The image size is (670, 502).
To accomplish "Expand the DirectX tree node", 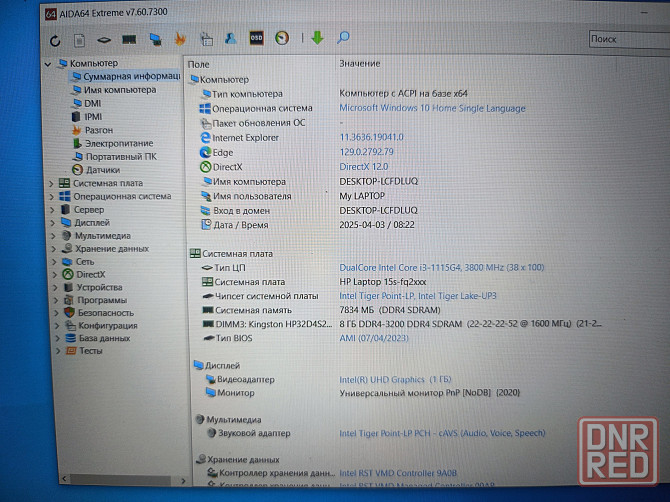I will click(x=55, y=275).
